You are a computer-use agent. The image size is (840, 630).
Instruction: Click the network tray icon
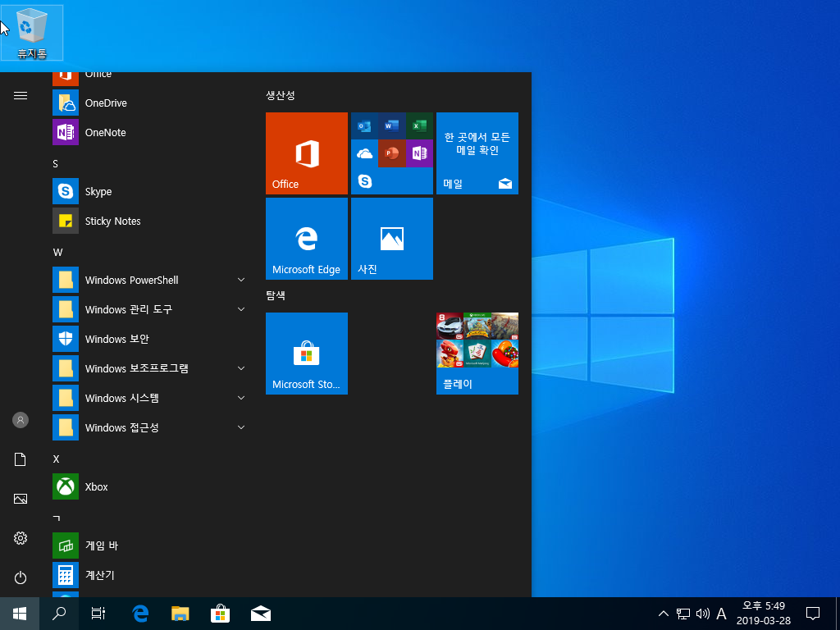point(683,614)
